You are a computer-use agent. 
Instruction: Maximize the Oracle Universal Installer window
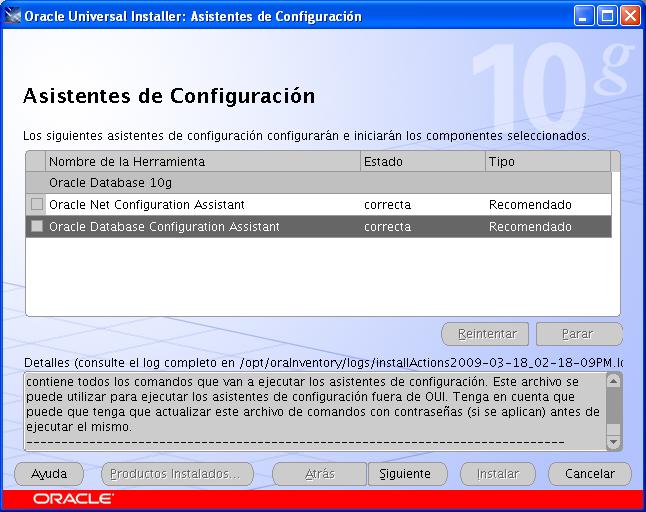[x=607, y=16]
